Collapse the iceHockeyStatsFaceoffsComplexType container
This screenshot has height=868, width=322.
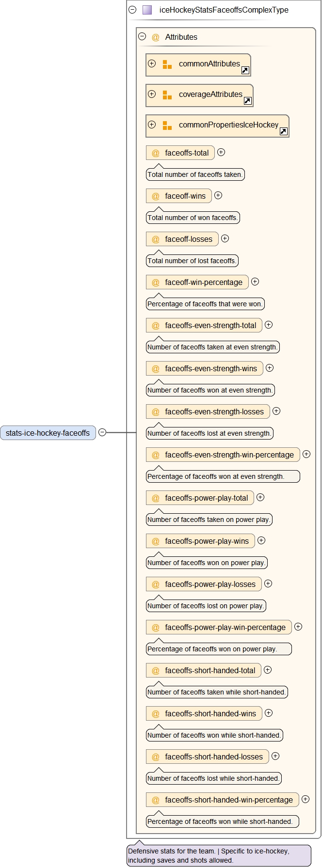coord(132,9)
